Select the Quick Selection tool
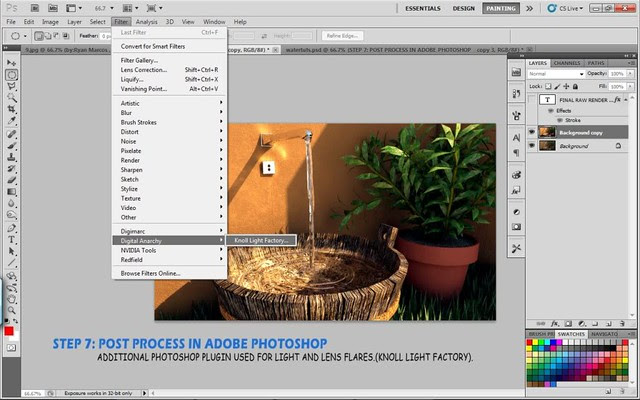This screenshot has height=400, width=640. 11,98
